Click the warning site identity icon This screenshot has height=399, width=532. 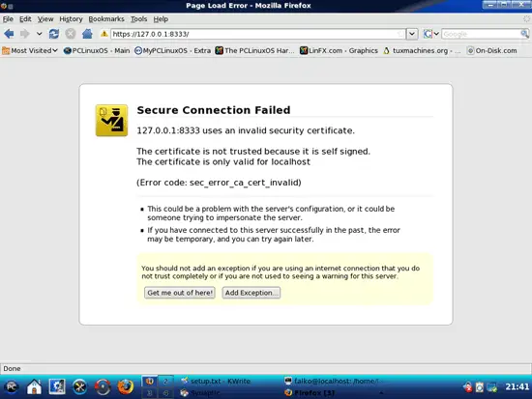pyautogui.click(x=104, y=34)
